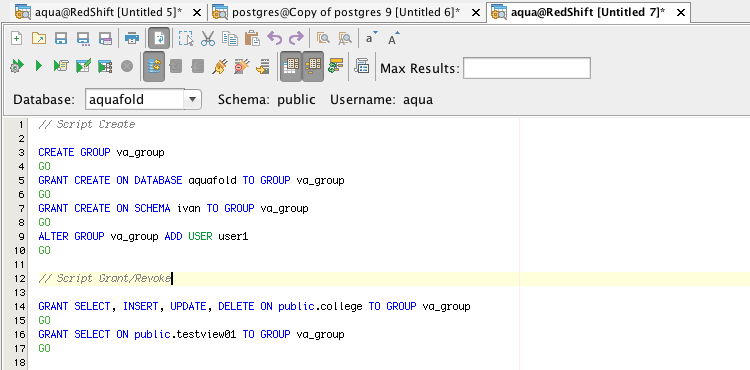Open the Database dropdown arrow
750x370 pixels.
(192, 99)
